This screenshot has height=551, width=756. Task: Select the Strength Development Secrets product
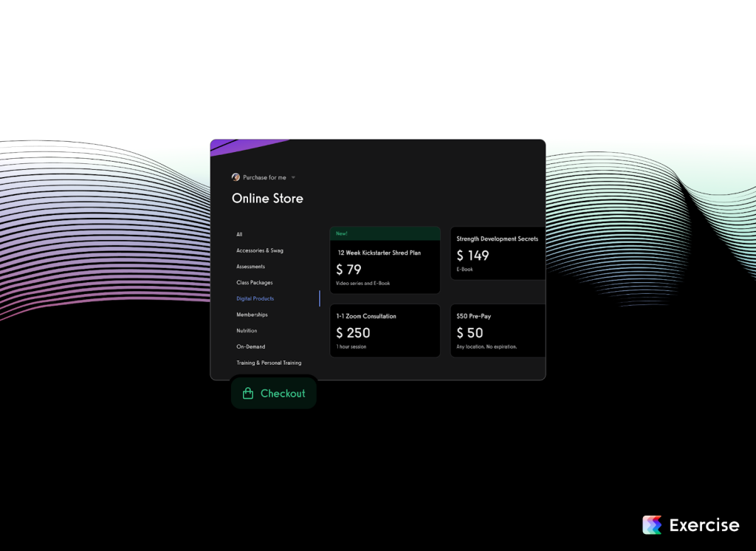(x=497, y=255)
